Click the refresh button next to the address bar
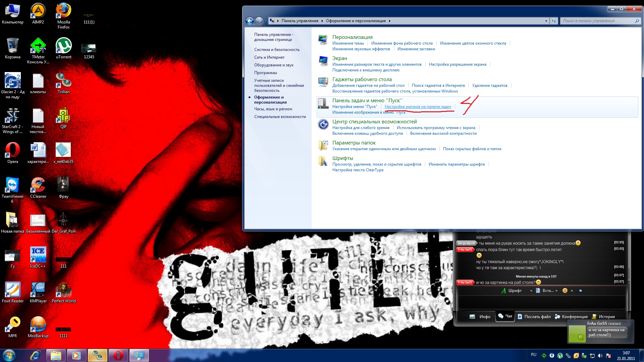 tap(554, 21)
